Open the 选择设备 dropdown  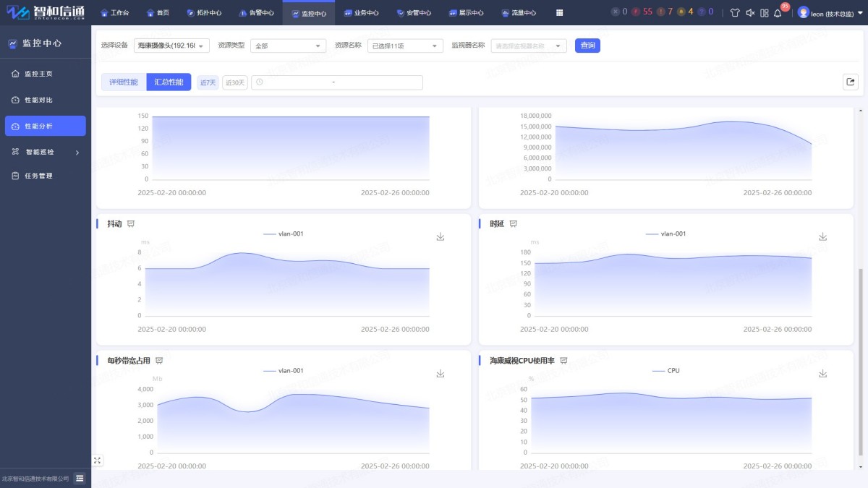point(171,46)
